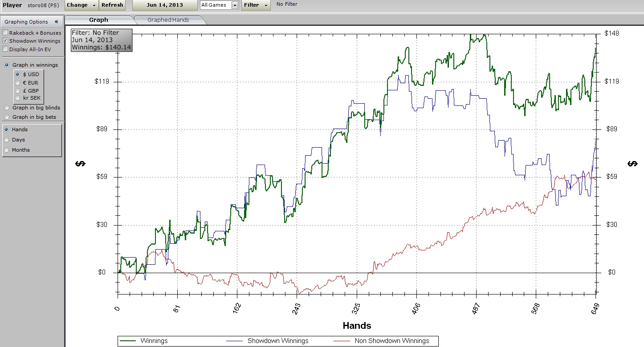Open the Change player dropdown
This screenshot has width=644, height=347.
(x=82, y=5)
